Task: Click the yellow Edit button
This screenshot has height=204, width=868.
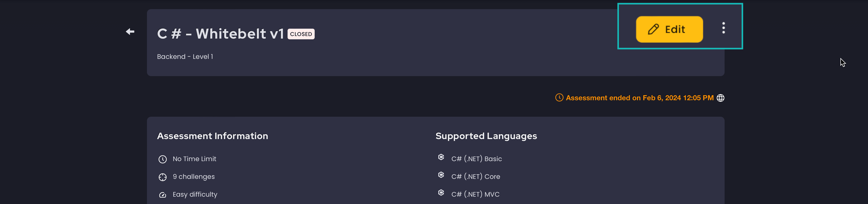Action: pyautogui.click(x=669, y=29)
